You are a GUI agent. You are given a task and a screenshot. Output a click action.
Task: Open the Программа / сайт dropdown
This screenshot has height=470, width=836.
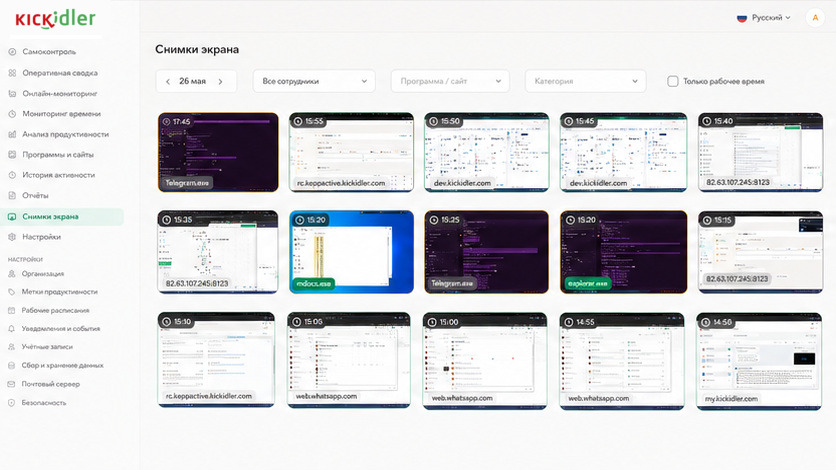[450, 81]
